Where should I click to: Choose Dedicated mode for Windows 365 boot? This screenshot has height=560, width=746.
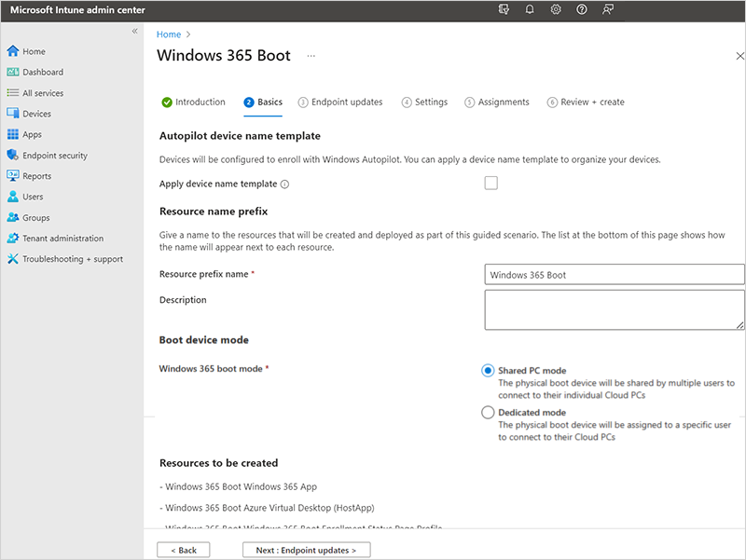coord(487,413)
